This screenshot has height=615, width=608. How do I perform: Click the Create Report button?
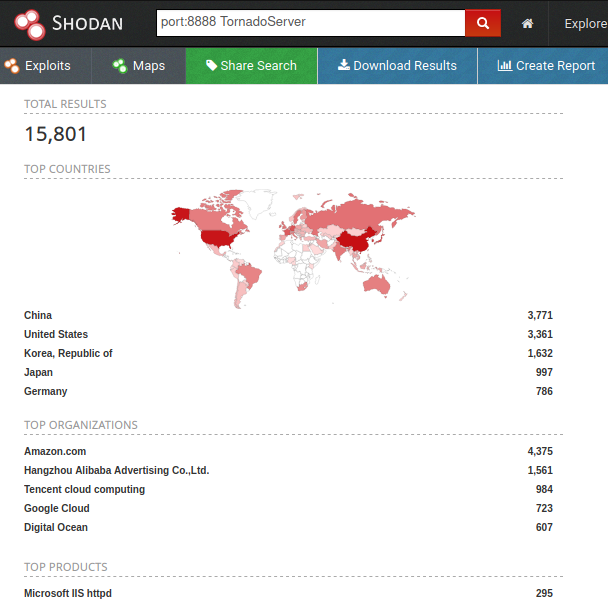(x=543, y=66)
